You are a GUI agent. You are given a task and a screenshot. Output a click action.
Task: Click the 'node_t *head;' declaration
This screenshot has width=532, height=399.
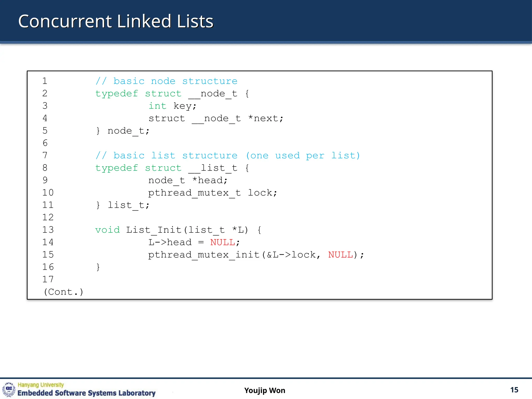[x=188, y=180]
